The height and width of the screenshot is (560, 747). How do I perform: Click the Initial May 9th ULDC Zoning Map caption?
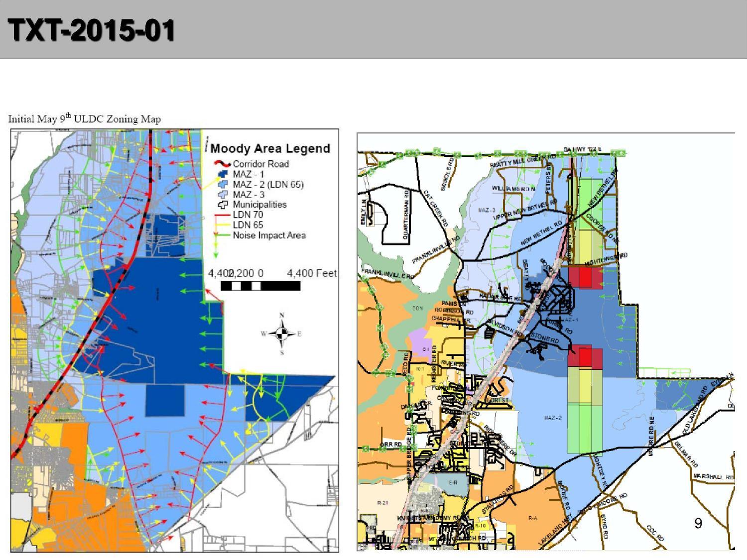84,119
